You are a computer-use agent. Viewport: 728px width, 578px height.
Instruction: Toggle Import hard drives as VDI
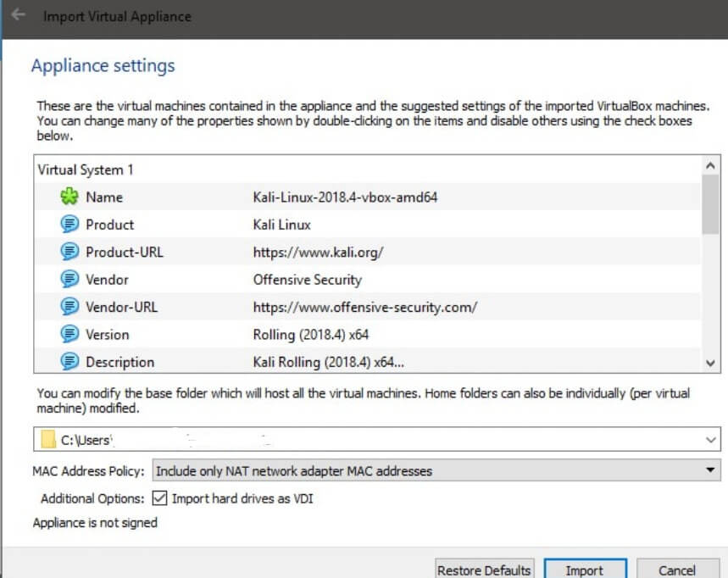159,498
